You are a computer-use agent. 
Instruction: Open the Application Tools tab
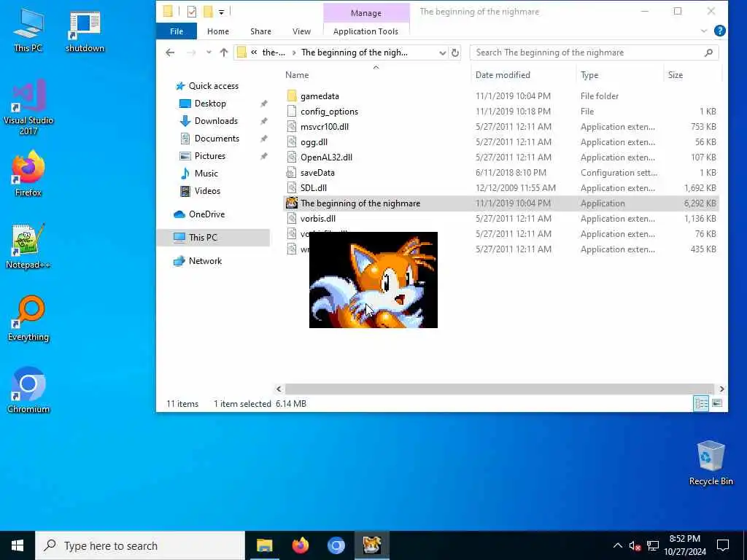click(366, 31)
